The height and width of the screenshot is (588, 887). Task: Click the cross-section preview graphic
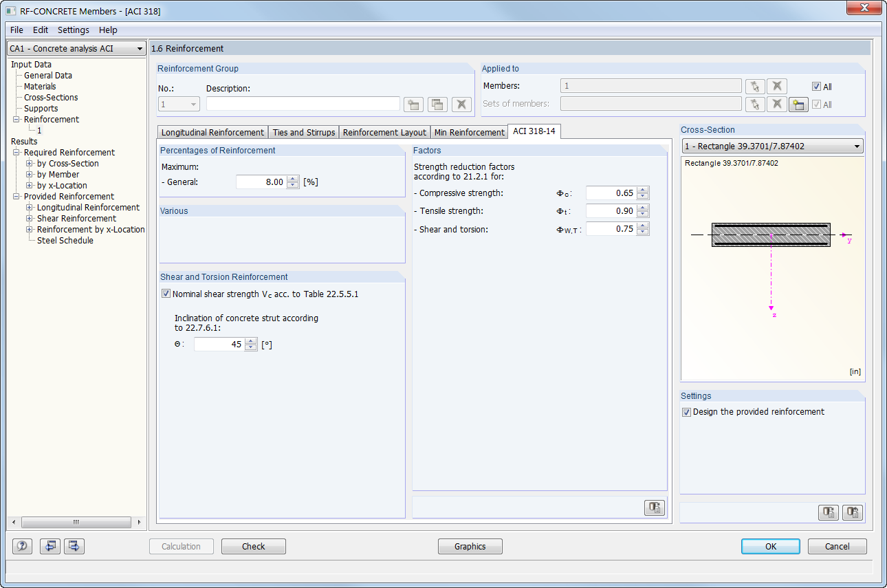click(x=771, y=268)
